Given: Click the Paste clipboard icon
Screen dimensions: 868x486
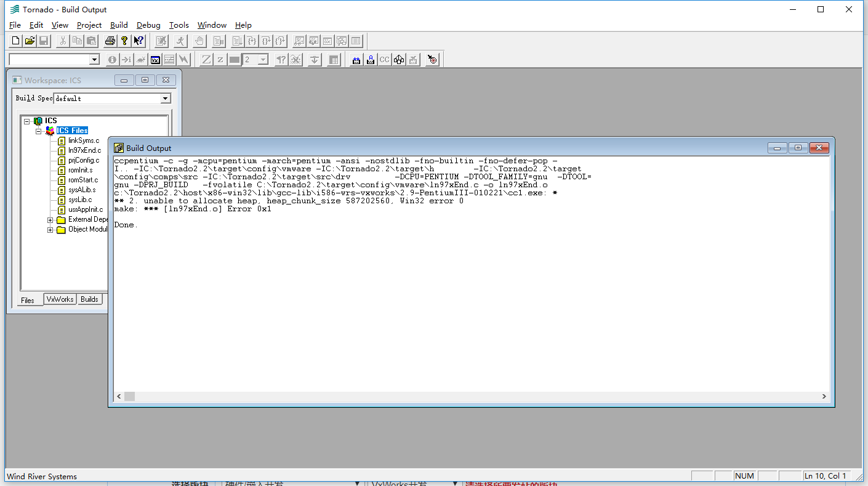Looking at the screenshot, I should coord(91,41).
